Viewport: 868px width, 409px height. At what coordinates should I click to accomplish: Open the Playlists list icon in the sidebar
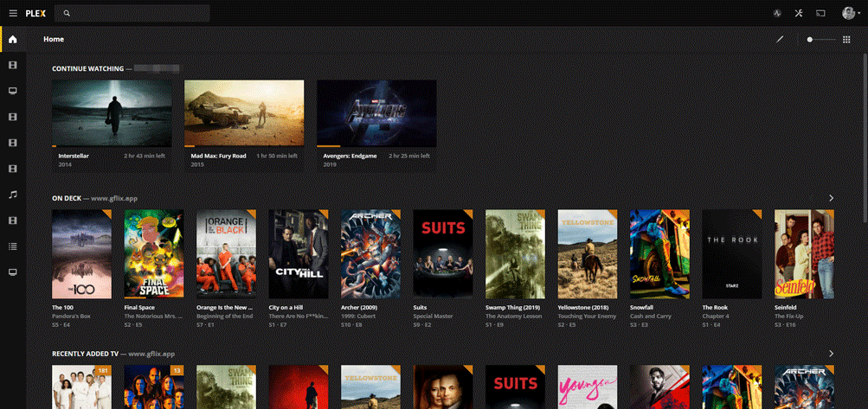[x=13, y=246]
